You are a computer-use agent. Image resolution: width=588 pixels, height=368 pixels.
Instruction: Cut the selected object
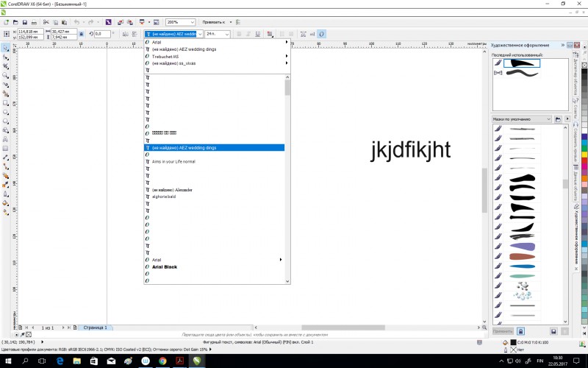(46, 22)
